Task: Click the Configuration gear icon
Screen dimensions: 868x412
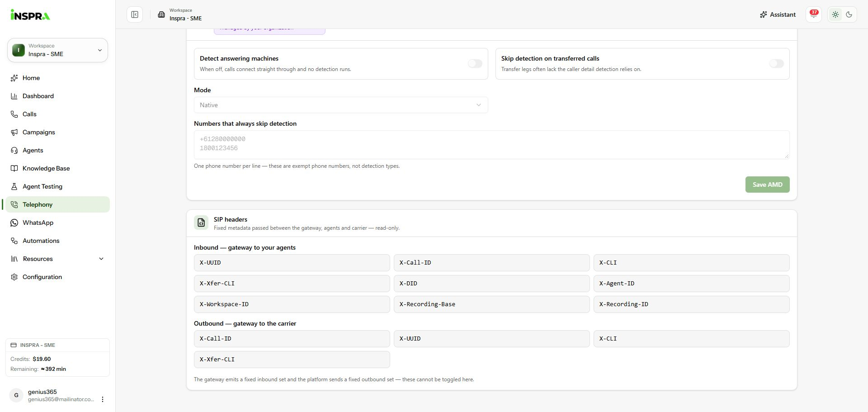Action: tap(14, 277)
